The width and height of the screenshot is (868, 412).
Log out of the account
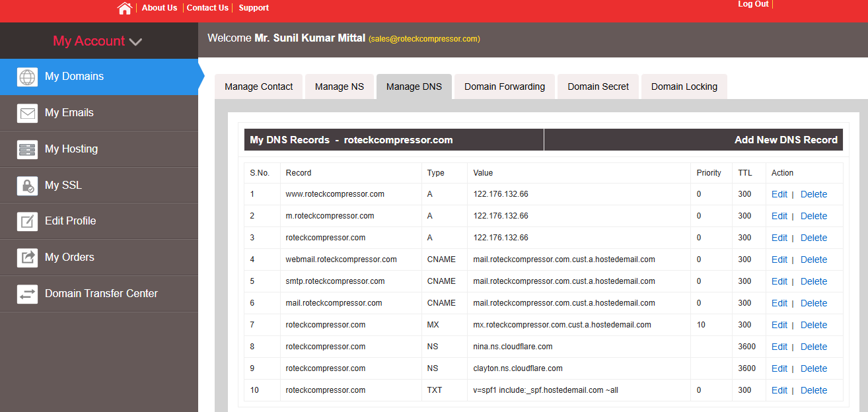752,4
